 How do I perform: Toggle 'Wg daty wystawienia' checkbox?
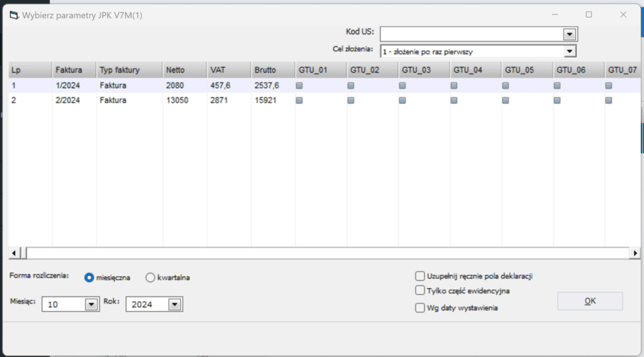[420, 308]
